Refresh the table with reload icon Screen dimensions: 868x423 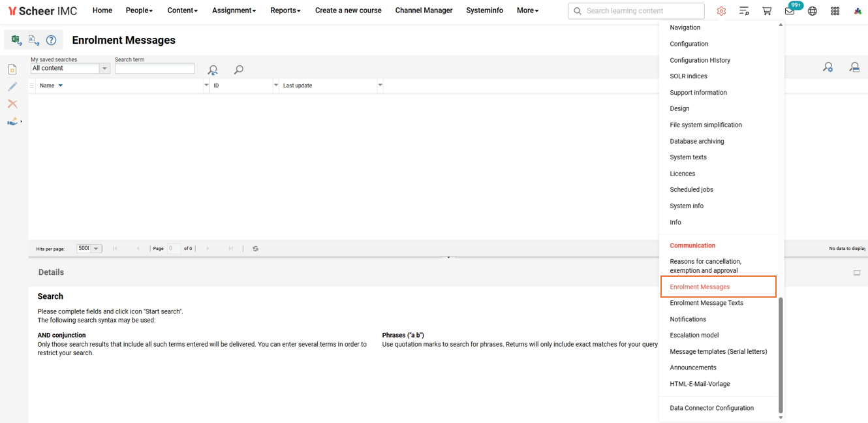(255, 249)
